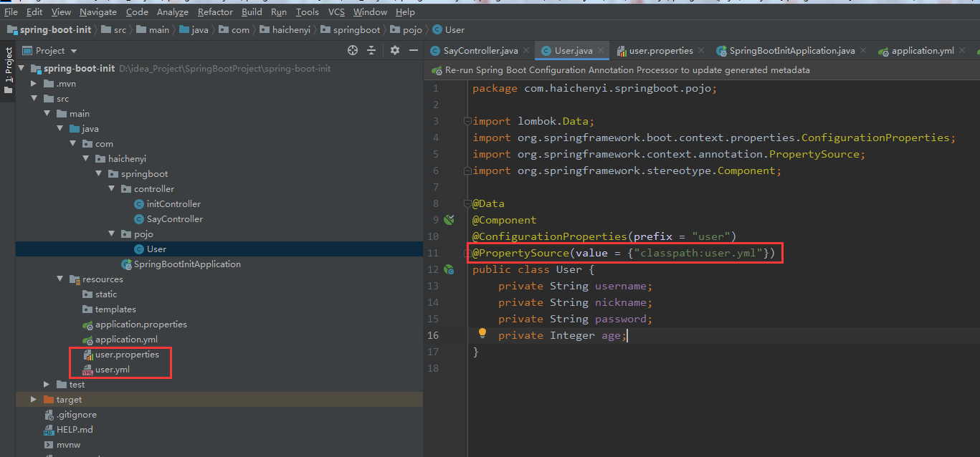Close the SayController.java tab

[526, 50]
